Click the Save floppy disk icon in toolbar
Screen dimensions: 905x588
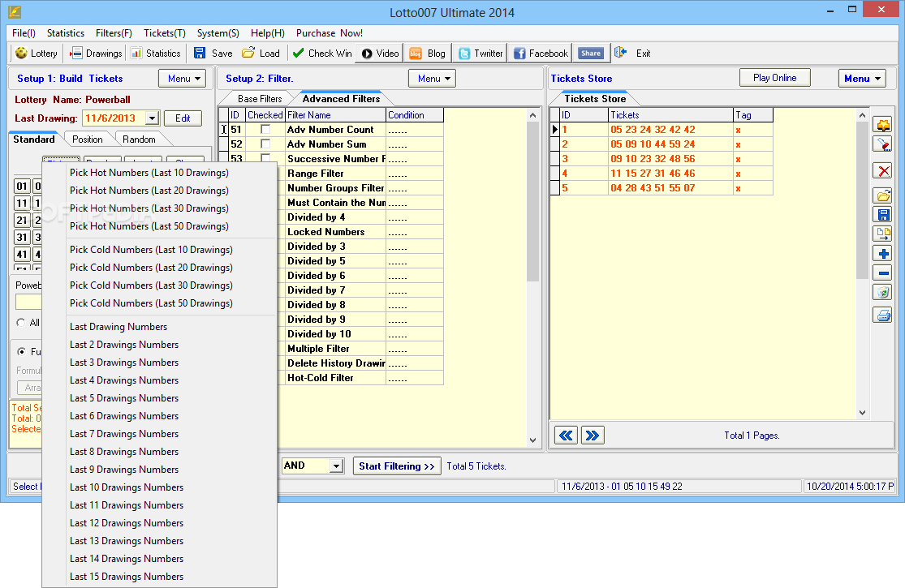point(199,53)
